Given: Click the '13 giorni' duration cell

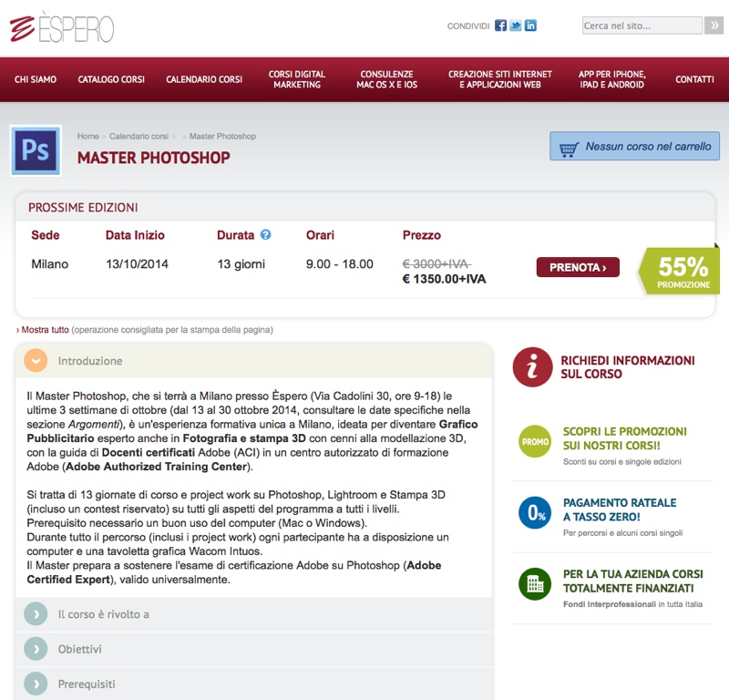Looking at the screenshot, I should click(241, 264).
